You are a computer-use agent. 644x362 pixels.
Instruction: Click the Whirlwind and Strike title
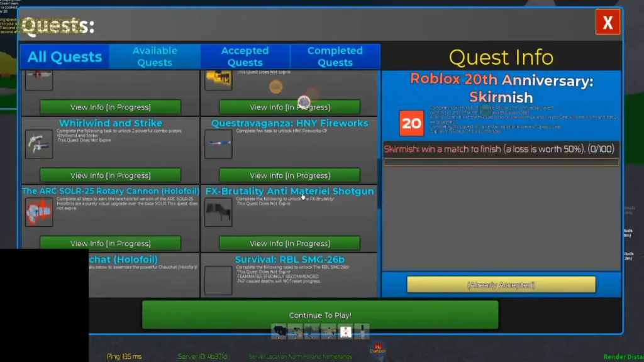pos(111,123)
